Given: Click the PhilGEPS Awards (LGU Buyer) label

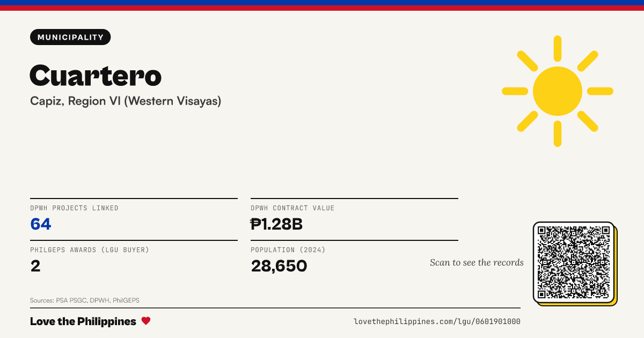Looking at the screenshot, I should 90,250.
